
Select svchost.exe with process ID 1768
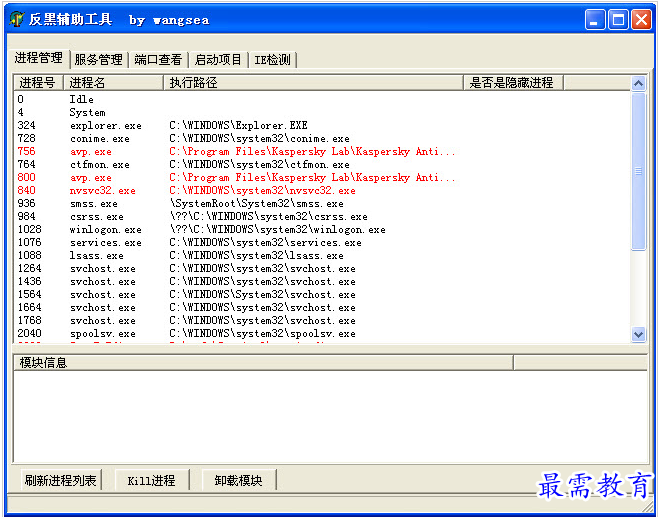tap(322, 321)
